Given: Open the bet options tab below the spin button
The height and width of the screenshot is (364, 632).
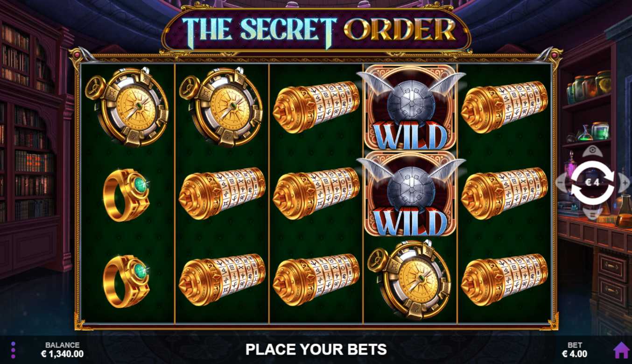Looking at the screenshot, I should 592,213.
